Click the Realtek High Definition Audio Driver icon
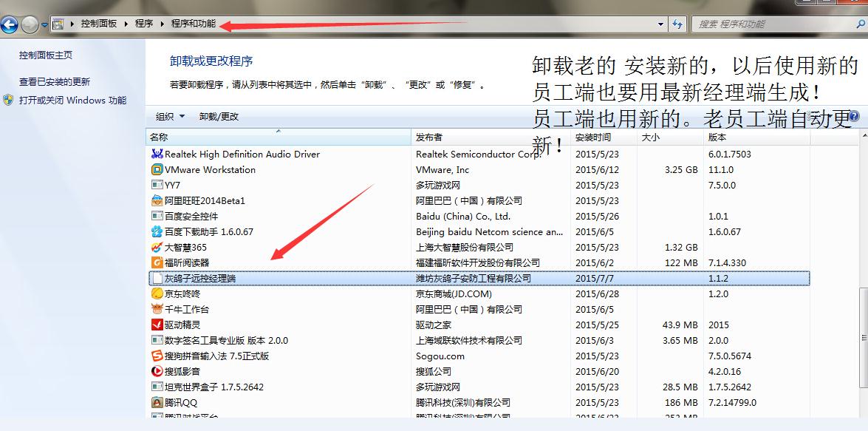 pyautogui.click(x=157, y=154)
